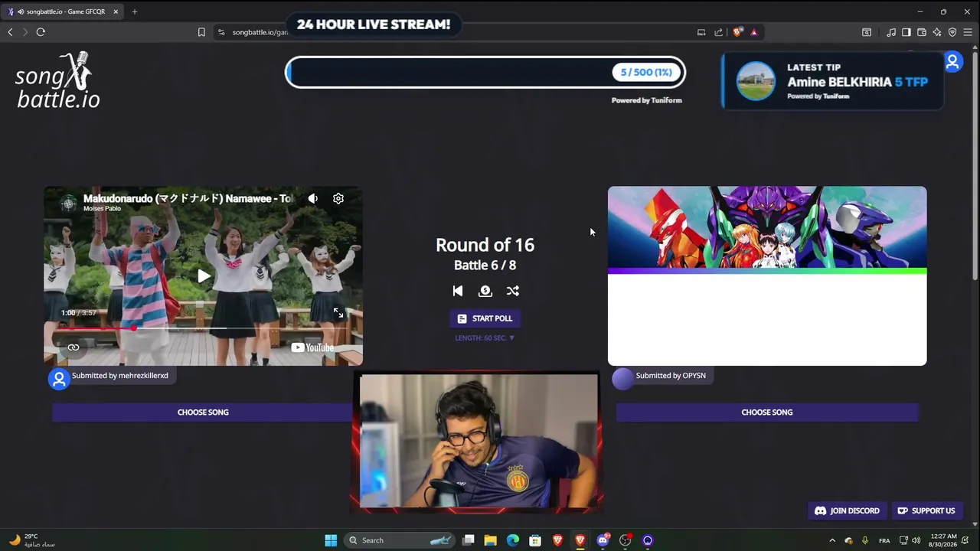The width and height of the screenshot is (980, 551).
Task: Open the volume control in tray
Action: tap(916, 540)
